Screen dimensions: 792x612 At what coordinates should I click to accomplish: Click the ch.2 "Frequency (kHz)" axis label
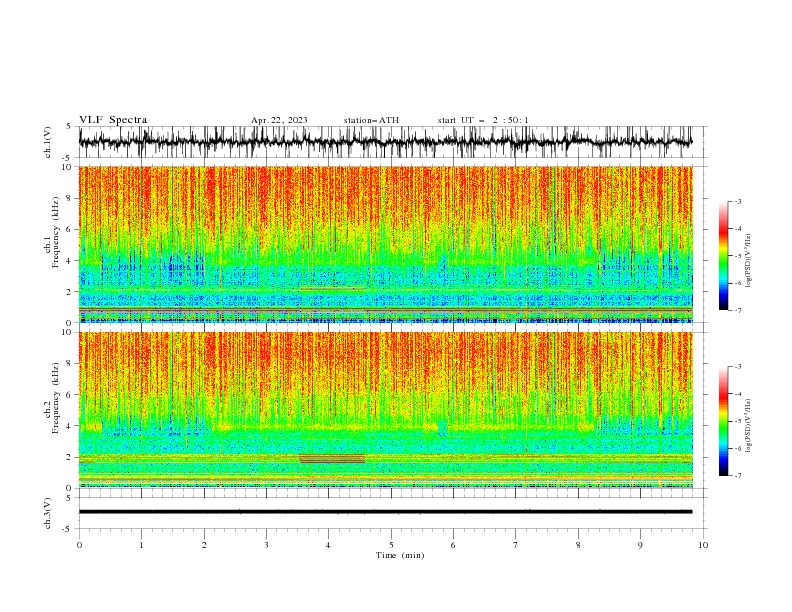[x=56, y=398]
